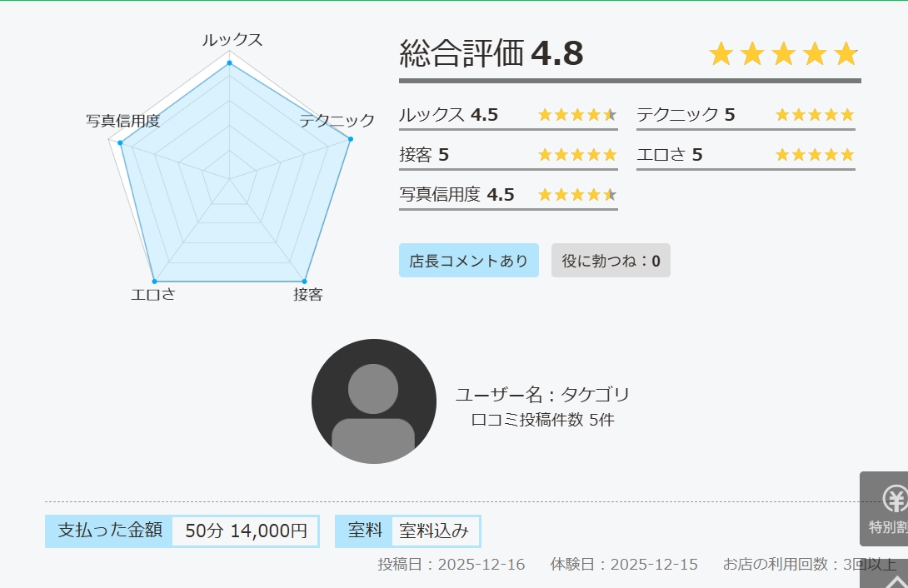The image size is (908, 588).
Task: Click the 室料込み value box
Action: click(x=434, y=531)
